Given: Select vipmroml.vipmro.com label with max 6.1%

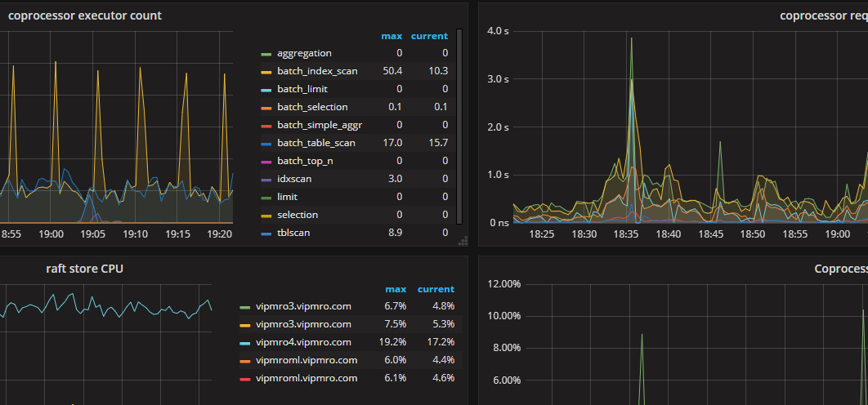Looking at the screenshot, I should point(306,378).
